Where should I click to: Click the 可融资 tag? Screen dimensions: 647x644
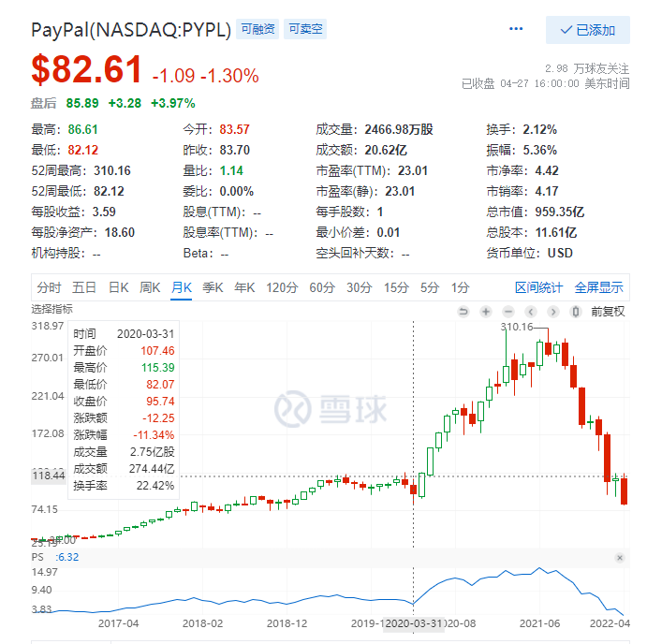click(257, 29)
